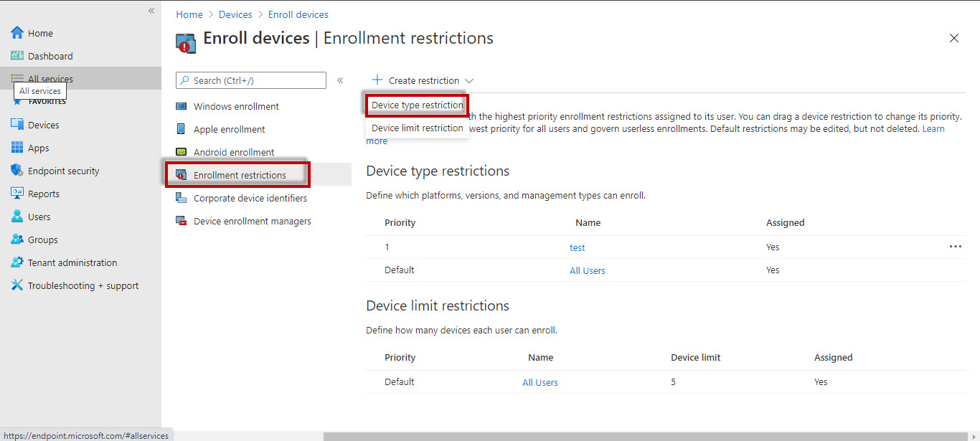980x441 pixels.
Task: Open Troubleshooting + support
Action: pos(16,285)
